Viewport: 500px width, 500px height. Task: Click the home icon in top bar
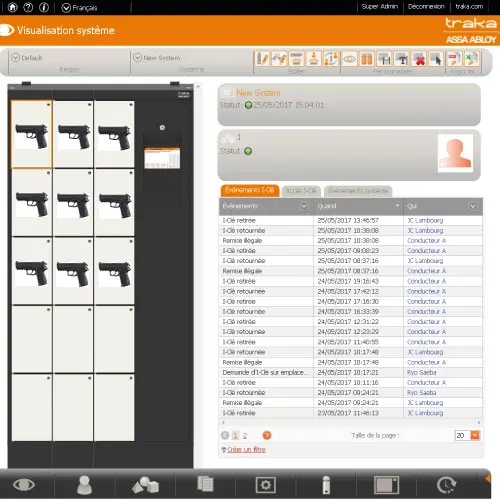(x=12, y=7)
